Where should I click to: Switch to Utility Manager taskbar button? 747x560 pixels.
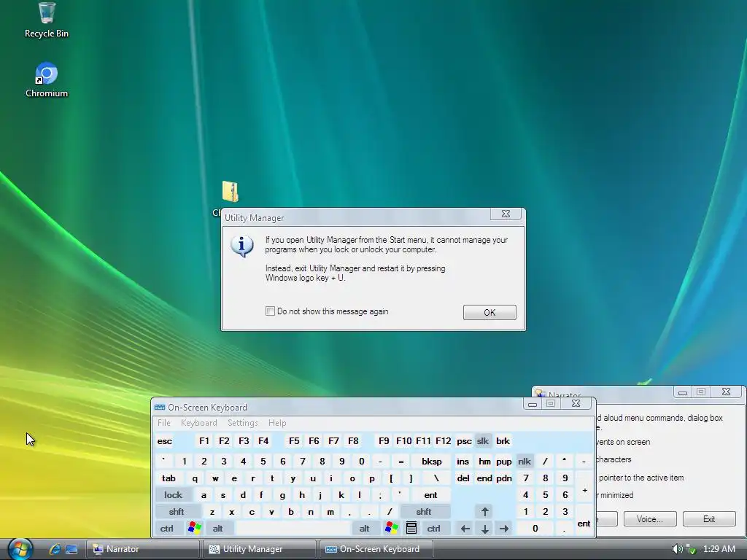(x=260, y=549)
